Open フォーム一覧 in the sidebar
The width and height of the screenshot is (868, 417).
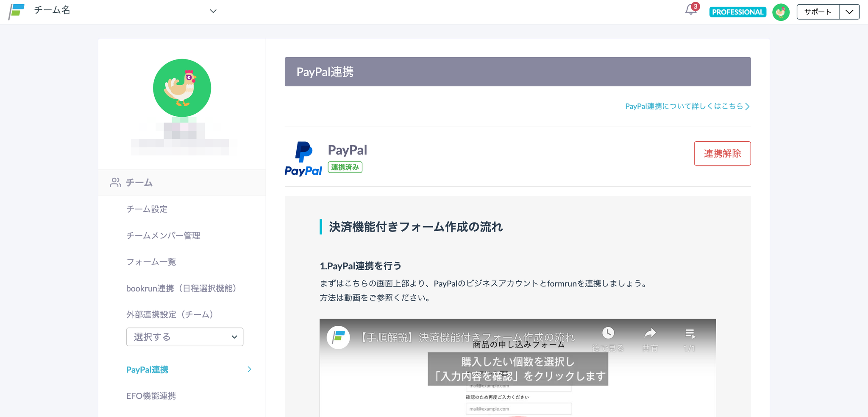point(151,262)
